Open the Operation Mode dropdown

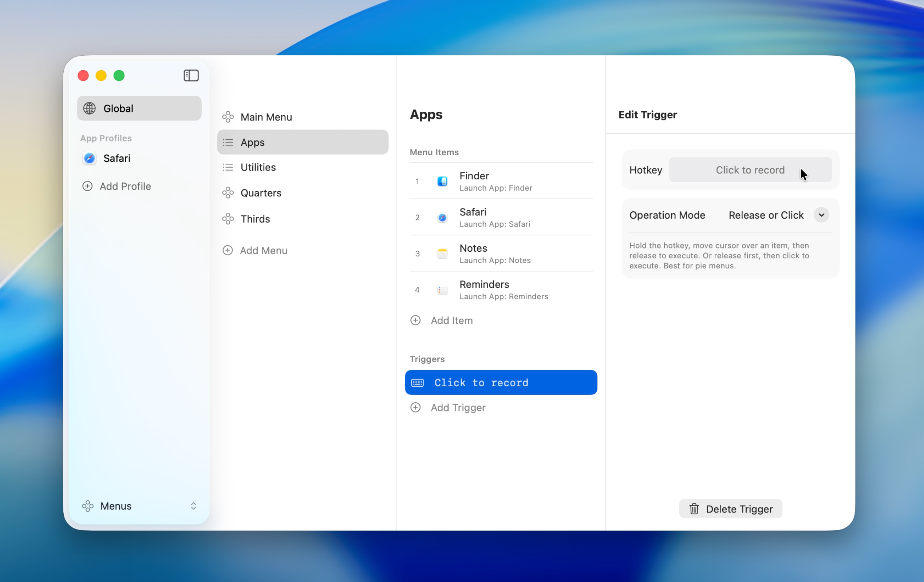tap(821, 215)
